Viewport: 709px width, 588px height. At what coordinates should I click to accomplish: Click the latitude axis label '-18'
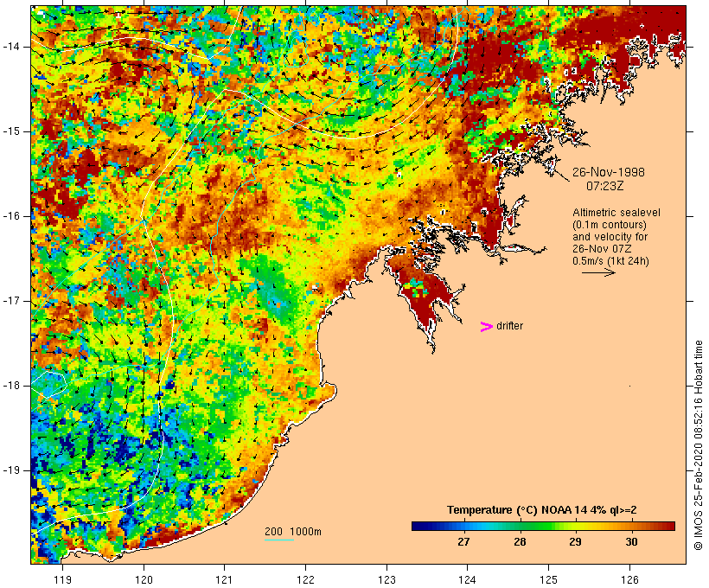[12, 386]
